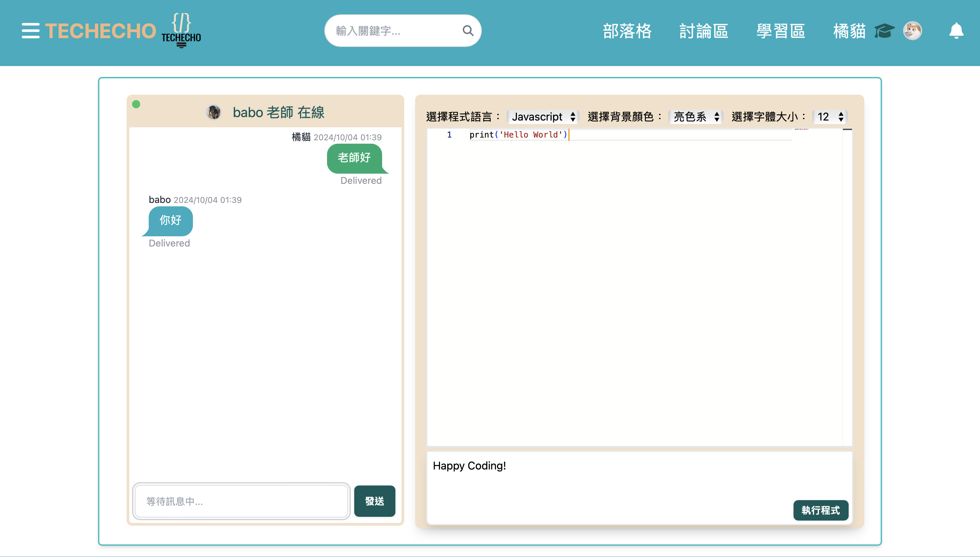The image size is (980, 557).
Task: Open the font size 12 dropdown
Action: pyautogui.click(x=830, y=117)
